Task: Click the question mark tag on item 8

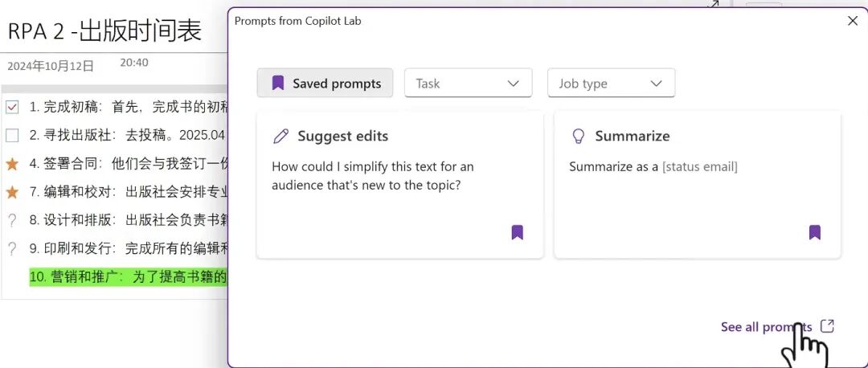Action: [12, 220]
